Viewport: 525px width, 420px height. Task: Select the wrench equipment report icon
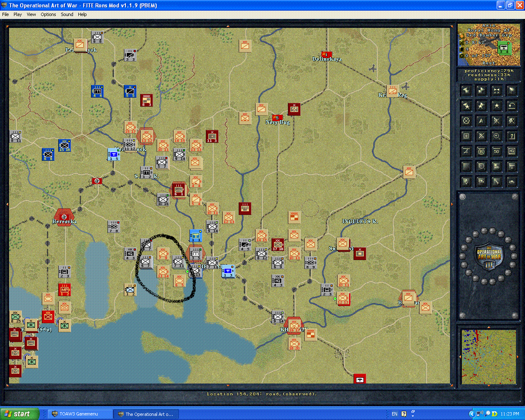497,181
